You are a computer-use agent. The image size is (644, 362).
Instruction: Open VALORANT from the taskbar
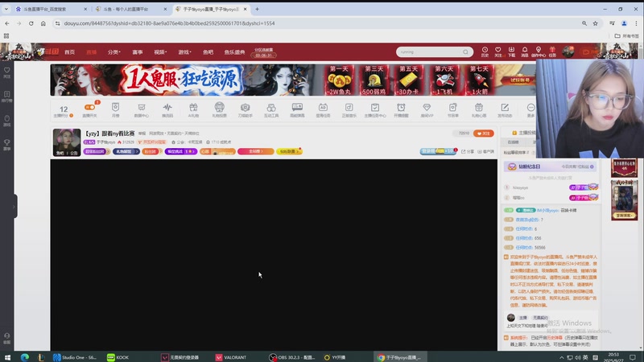point(231,357)
